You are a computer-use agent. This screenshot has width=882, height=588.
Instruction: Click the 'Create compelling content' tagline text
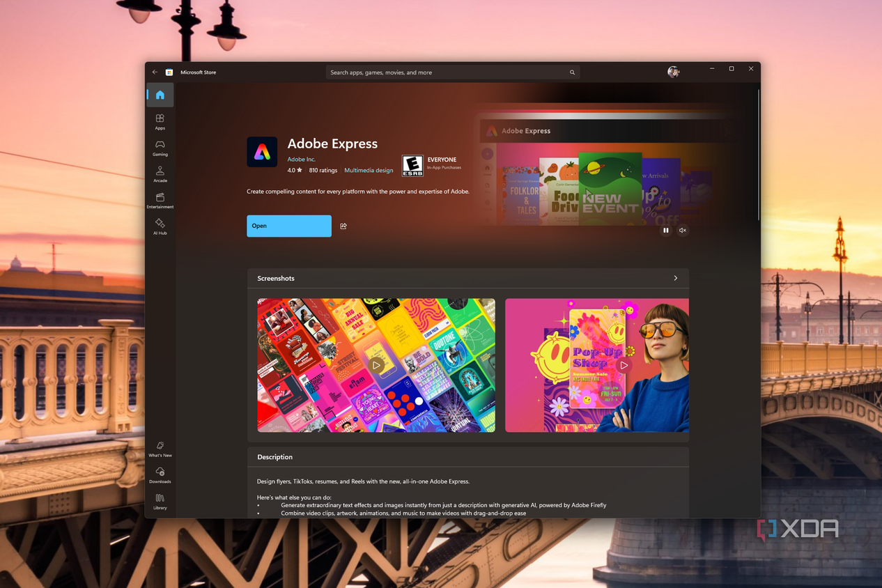(x=358, y=191)
